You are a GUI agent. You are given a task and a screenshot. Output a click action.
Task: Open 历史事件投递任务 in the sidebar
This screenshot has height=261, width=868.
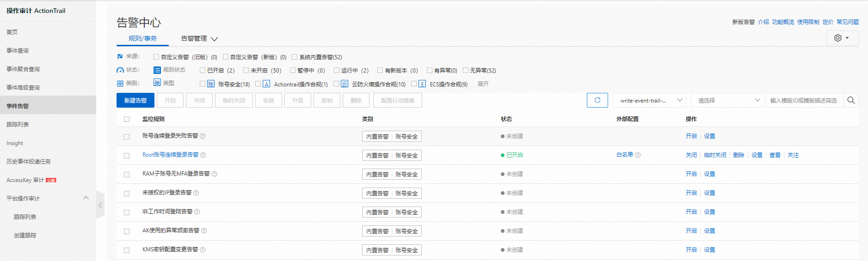[x=29, y=161]
